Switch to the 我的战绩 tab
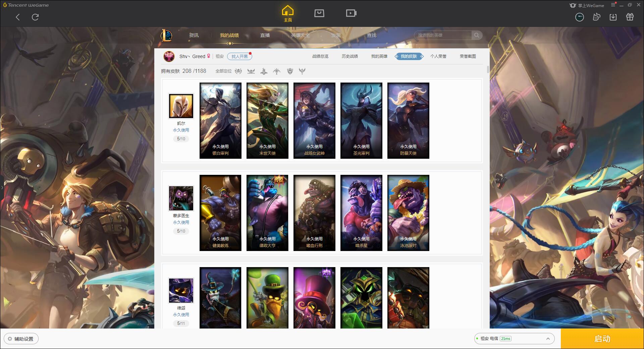644x349 pixels. tap(229, 35)
